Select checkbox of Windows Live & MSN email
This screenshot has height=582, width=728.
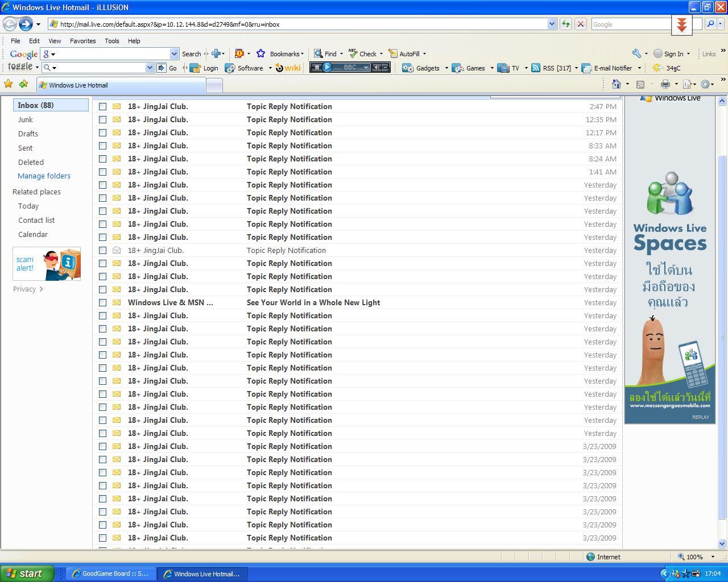[x=102, y=302]
